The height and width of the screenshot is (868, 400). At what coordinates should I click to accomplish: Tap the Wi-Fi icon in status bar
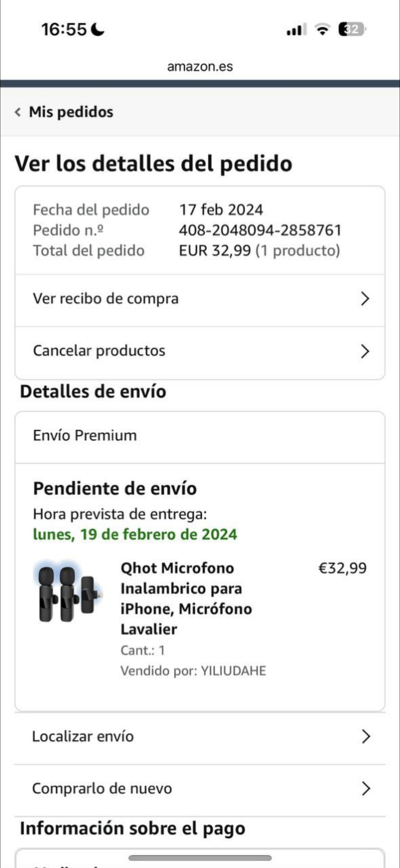click(322, 29)
